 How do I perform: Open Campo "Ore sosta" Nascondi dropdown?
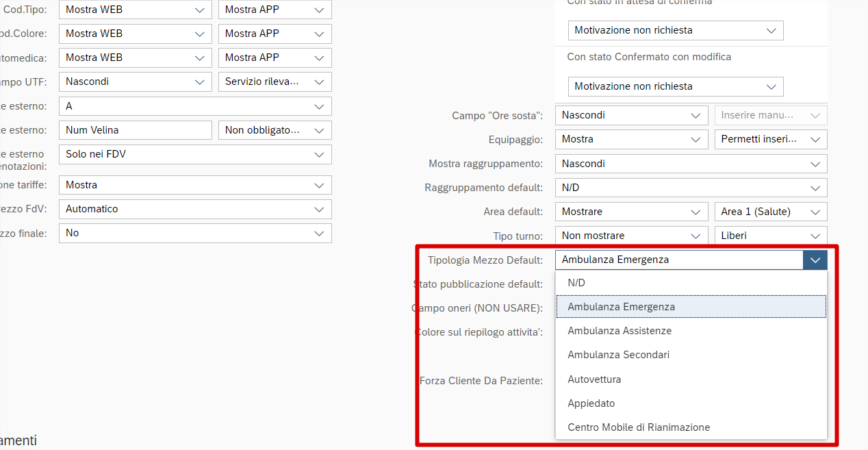[x=631, y=115]
